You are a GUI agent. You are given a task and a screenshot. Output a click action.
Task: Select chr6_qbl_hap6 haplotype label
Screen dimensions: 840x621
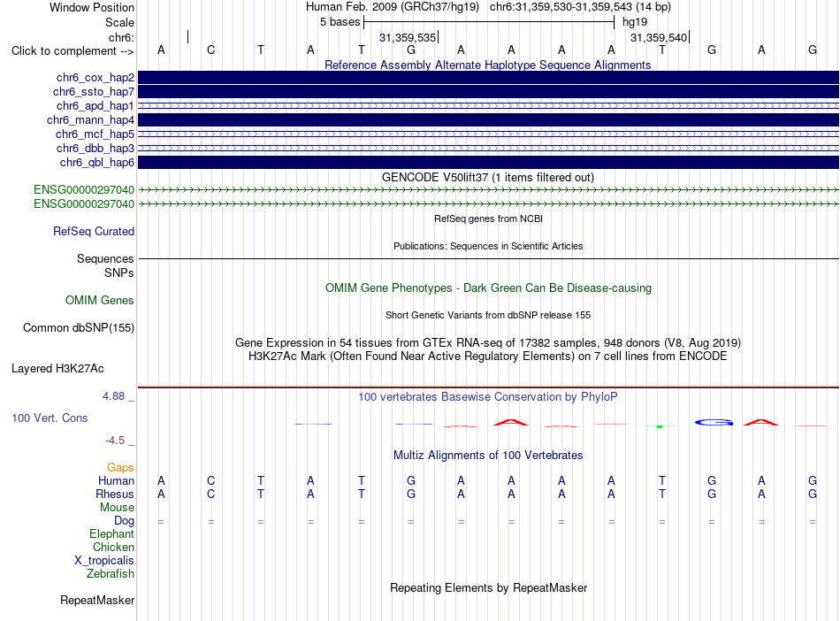pyautogui.click(x=97, y=163)
